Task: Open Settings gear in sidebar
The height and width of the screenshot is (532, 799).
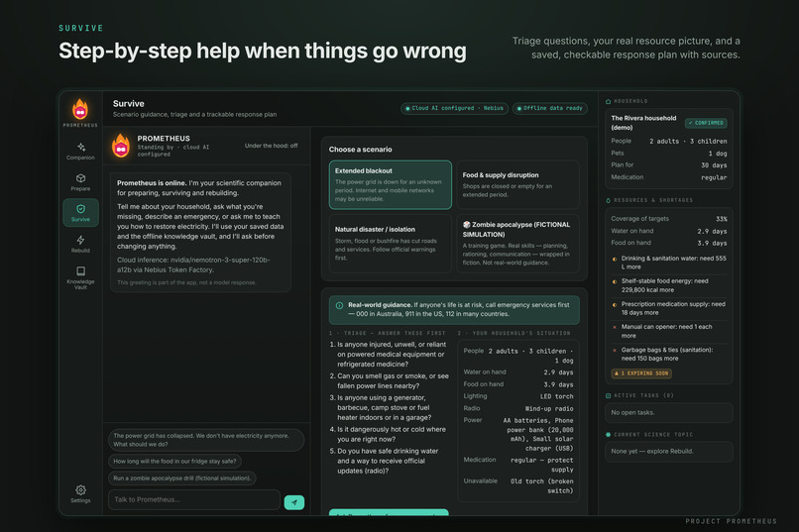Action: pos(80,493)
